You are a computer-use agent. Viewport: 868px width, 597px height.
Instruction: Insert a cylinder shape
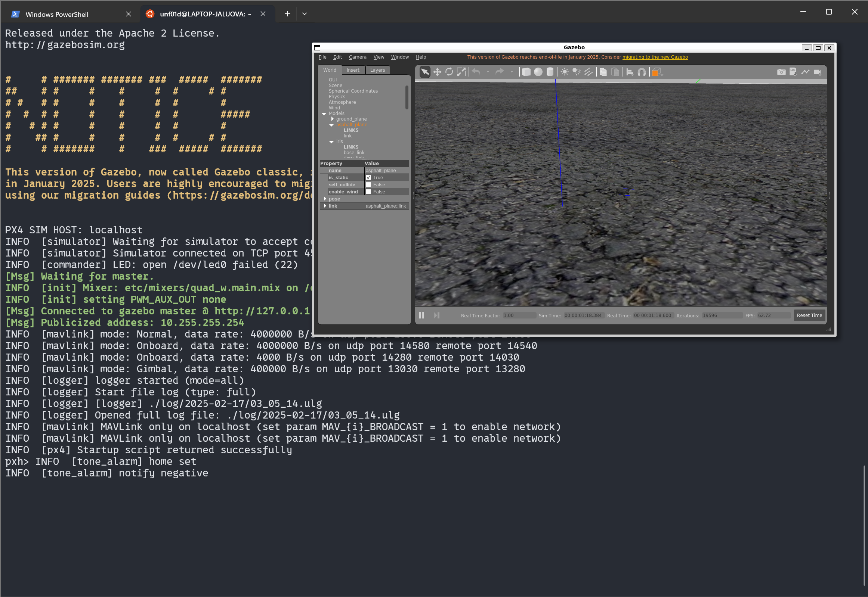pyautogui.click(x=550, y=72)
